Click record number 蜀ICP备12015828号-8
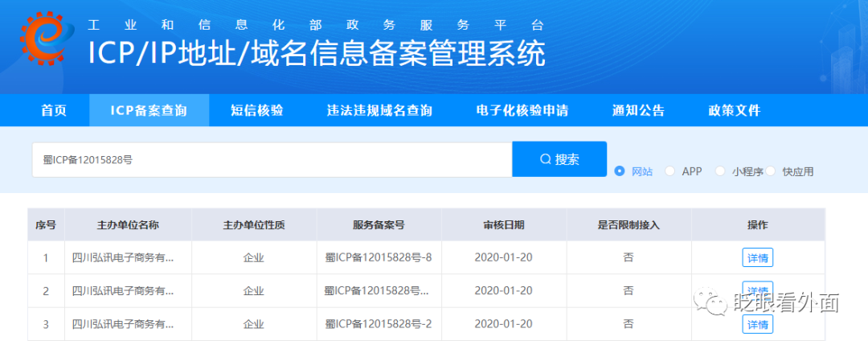Image resolution: width=868 pixels, height=341 pixels. 379,258
